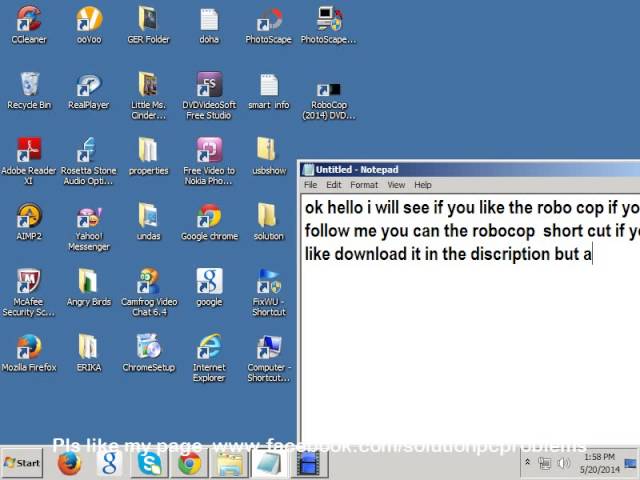The width and height of the screenshot is (640, 480).
Task: Select the second PhotoScape... installer icon
Action: click(x=329, y=24)
